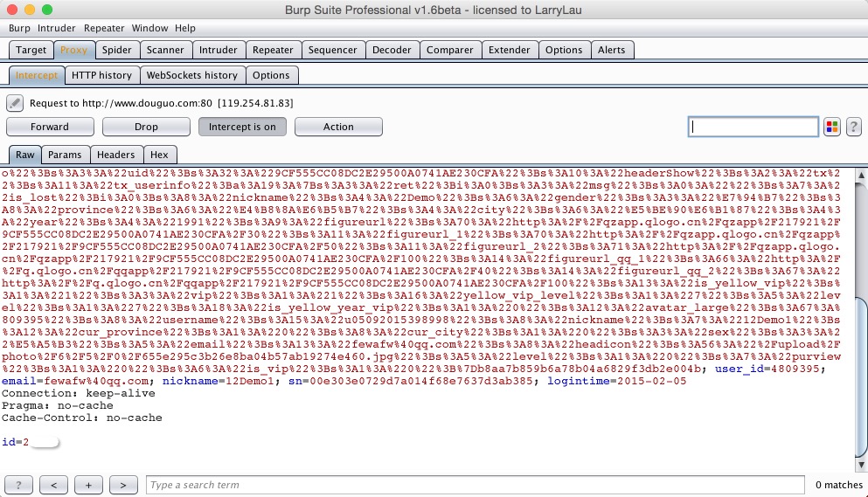The width and height of the screenshot is (868, 497).
Task: Select the Raw request view tab
Action: click(24, 155)
